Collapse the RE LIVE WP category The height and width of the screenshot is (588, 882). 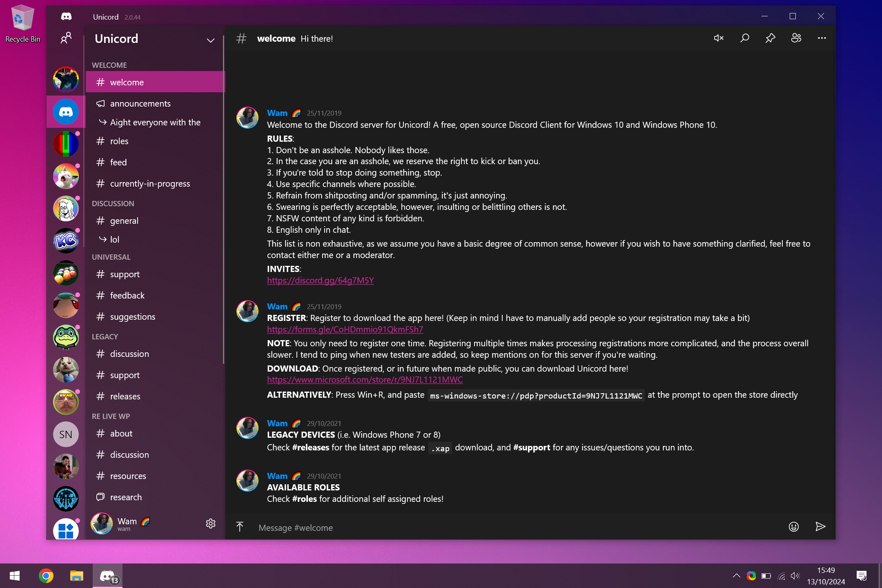[111, 416]
